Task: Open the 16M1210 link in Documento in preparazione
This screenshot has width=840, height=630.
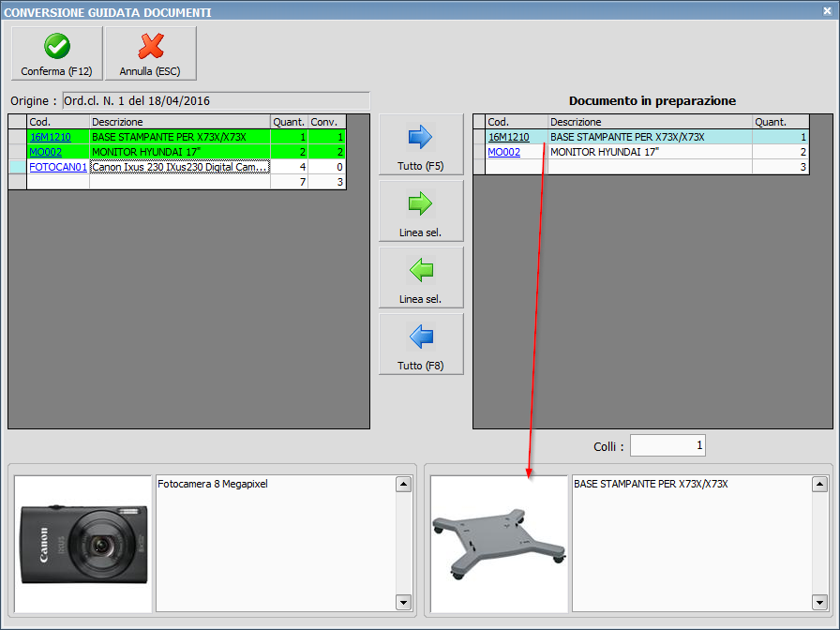Action: coord(508,137)
